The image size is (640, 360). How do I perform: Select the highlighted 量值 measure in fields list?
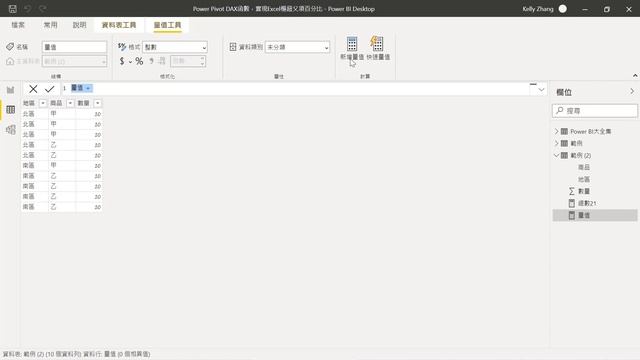click(x=595, y=215)
